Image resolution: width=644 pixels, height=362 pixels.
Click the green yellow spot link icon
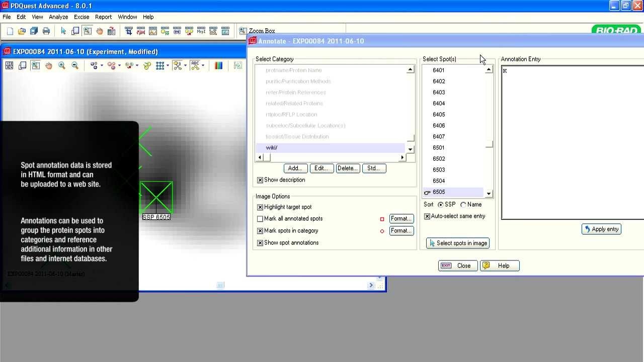147,65
